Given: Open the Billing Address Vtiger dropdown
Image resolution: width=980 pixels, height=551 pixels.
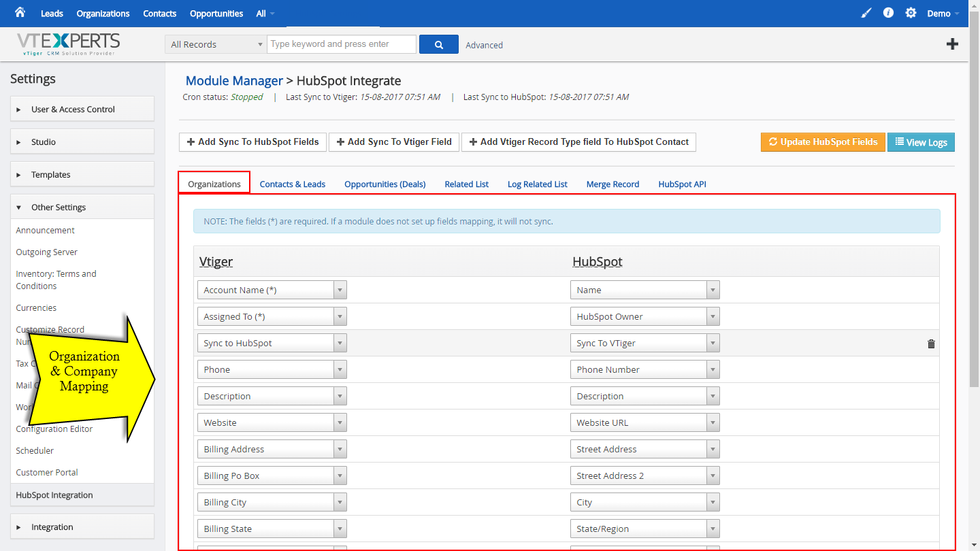Looking at the screenshot, I should pos(272,449).
